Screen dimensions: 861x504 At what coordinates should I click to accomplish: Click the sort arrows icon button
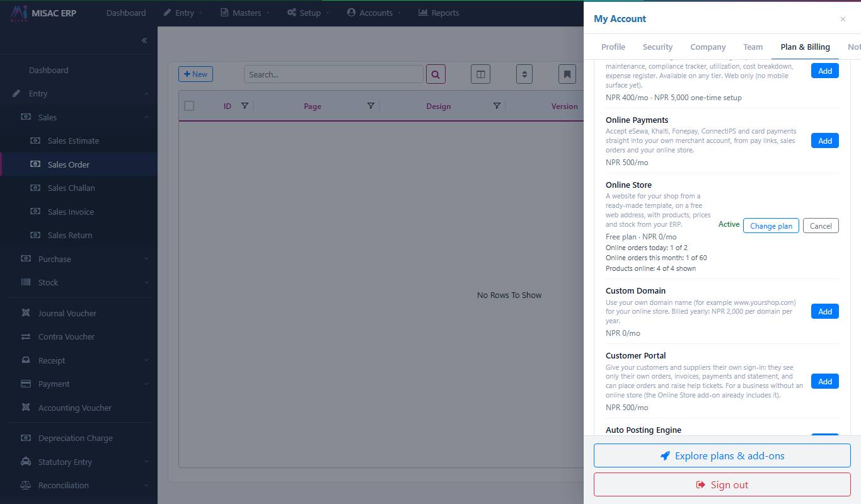tap(524, 74)
